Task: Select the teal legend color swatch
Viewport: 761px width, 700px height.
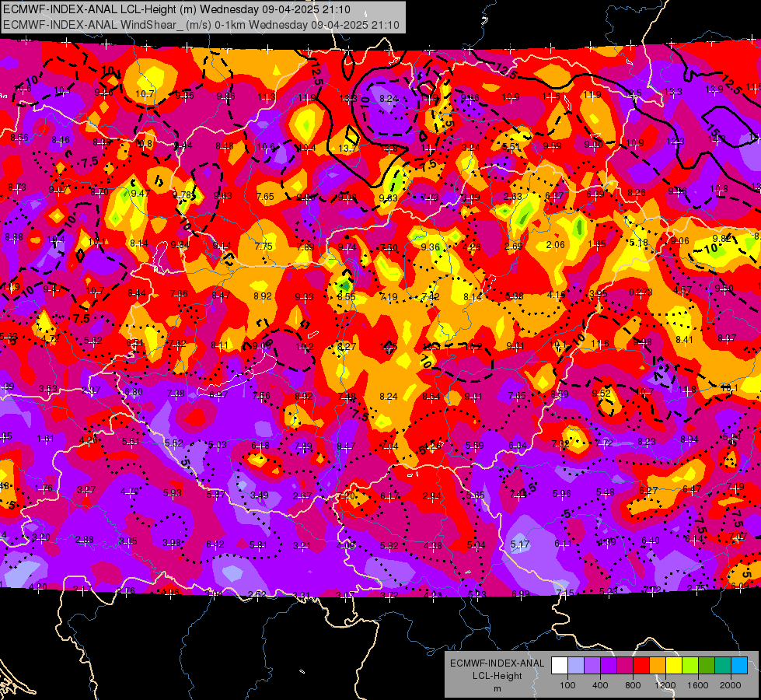Action: point(723,666)
